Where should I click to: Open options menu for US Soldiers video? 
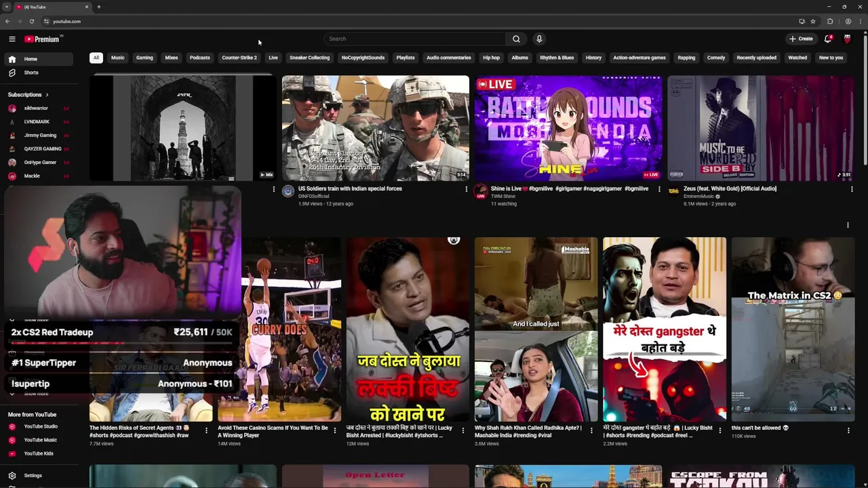[x=467, y=189]
